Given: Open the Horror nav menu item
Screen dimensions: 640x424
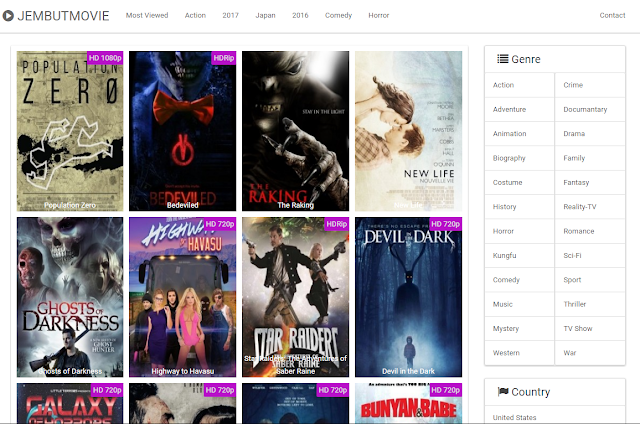Looking at the screenshot, I should (x=379, y=16).
